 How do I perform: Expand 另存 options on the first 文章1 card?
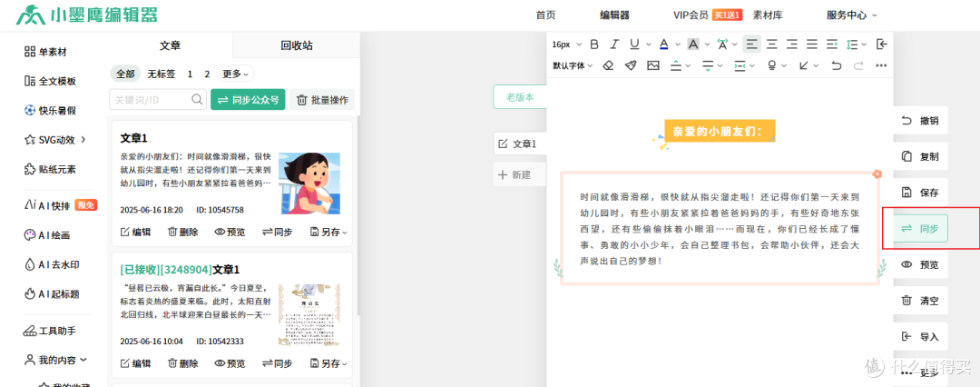coord(328,232)
